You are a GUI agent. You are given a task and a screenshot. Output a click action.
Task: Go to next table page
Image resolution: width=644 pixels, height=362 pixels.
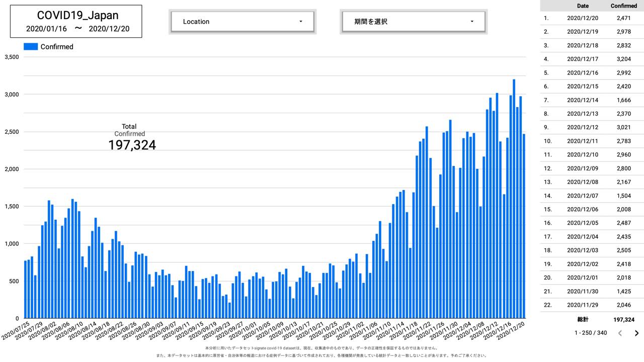(636, 333)
